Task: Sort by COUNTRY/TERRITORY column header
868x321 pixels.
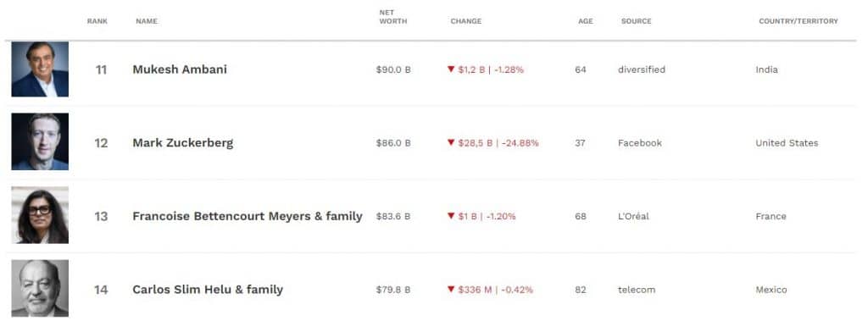Action: (x=798, y=21)
